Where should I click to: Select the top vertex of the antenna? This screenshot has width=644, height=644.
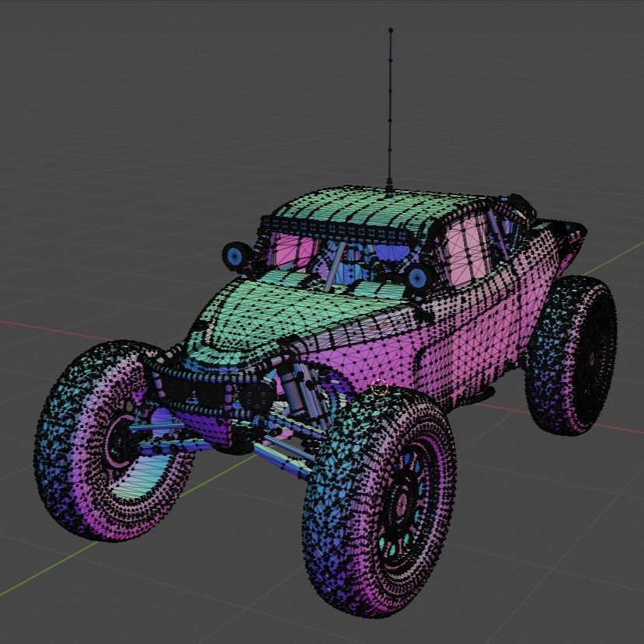coord(391,30)
